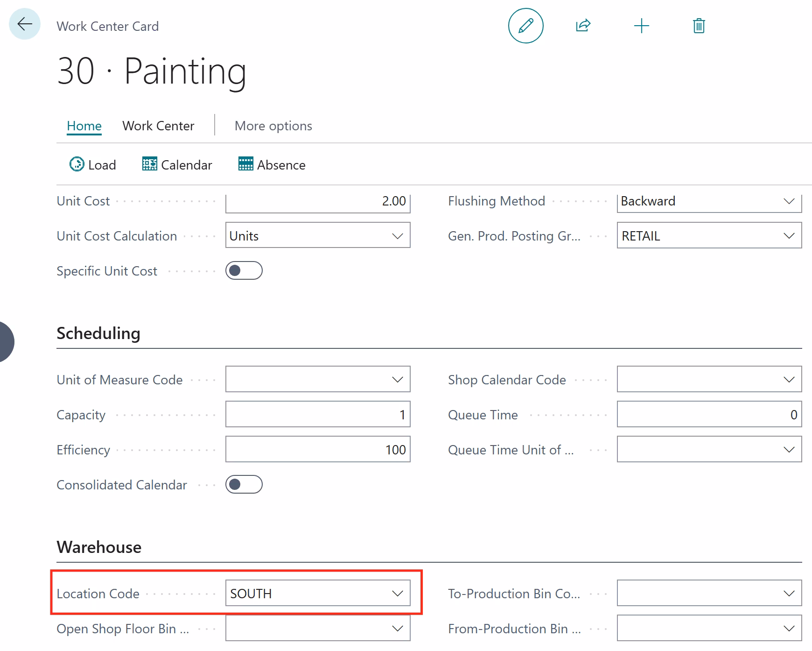The width and height of the screenshot is (812, 651).
Task: Open the Load action
Action: coord(93,165)
